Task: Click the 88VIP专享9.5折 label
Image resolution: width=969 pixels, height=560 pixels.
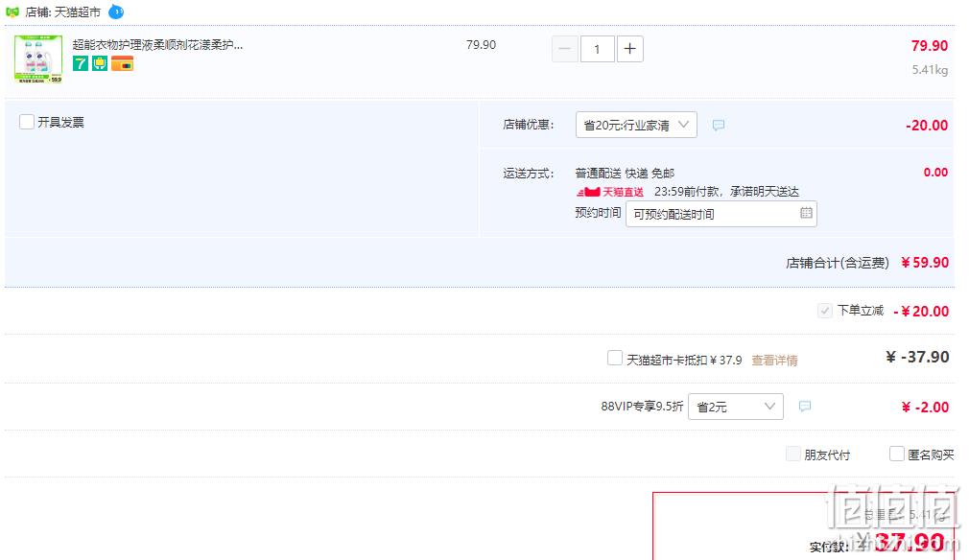Action: click(x=642, y=407)
